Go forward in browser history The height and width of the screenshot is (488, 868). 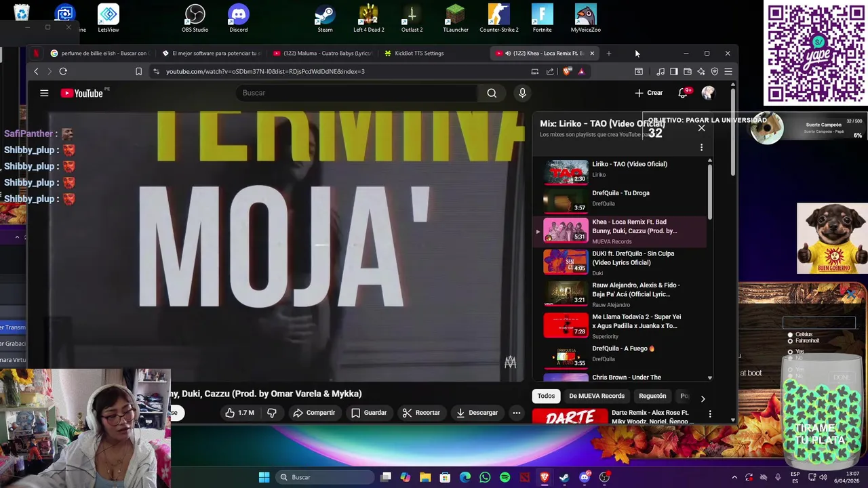pyautogui.click(x=49, y=71)
